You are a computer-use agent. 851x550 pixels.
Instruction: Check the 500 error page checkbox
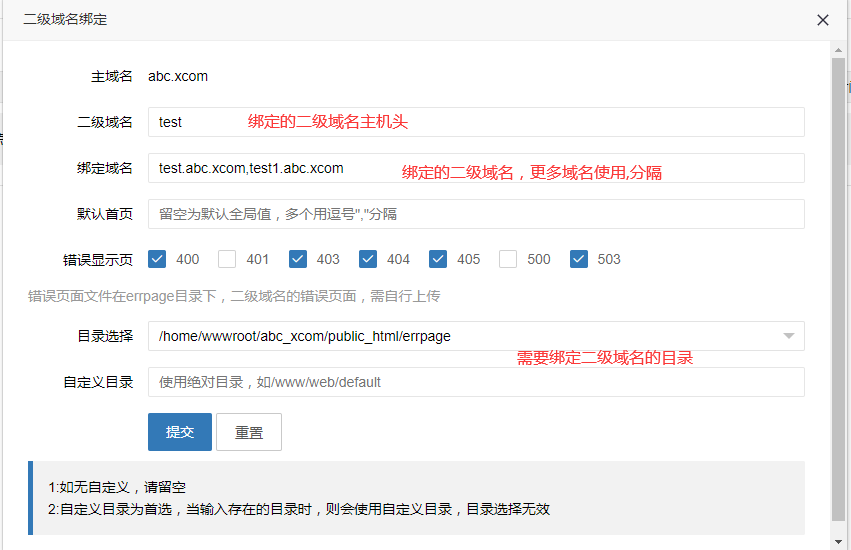(x=508, y=259)
